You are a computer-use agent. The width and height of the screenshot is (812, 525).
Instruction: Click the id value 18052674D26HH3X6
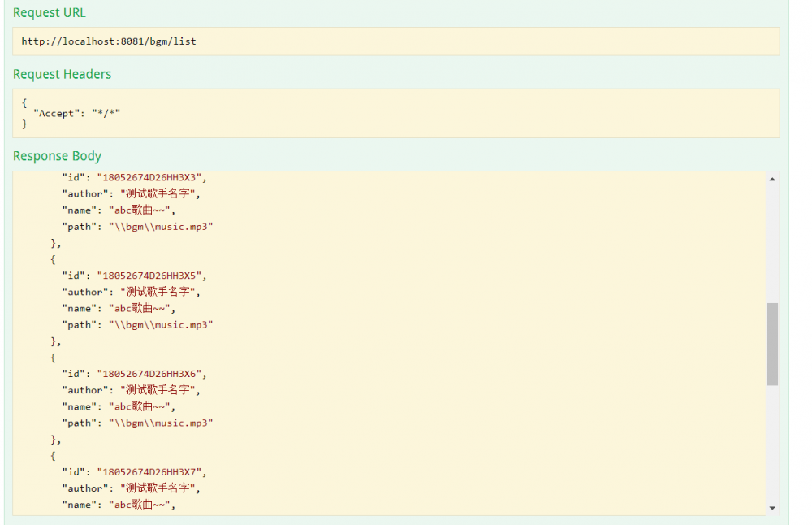(152, 374)
